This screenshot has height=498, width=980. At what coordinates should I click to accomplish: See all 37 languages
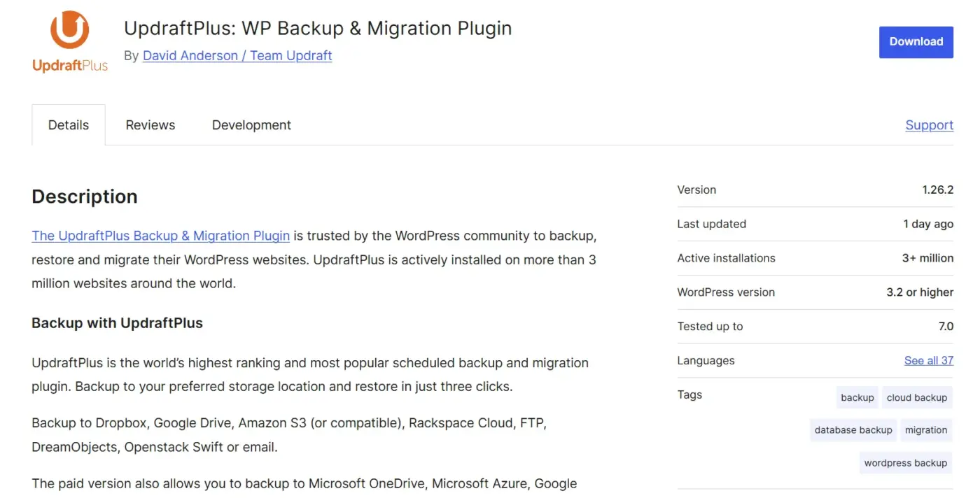928,361
